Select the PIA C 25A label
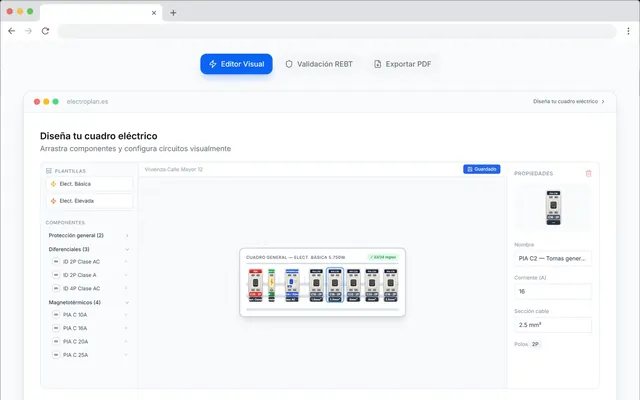Screen dimensions: 640x400 tap(76, 355)
